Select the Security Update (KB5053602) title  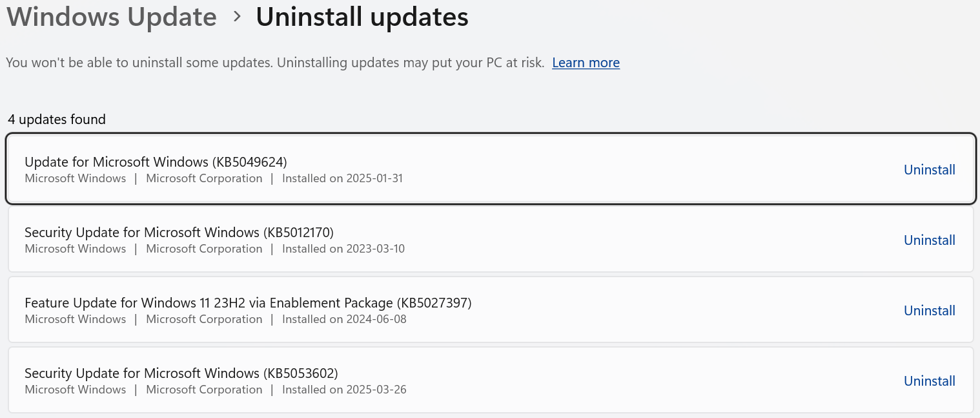click(181, 373)
